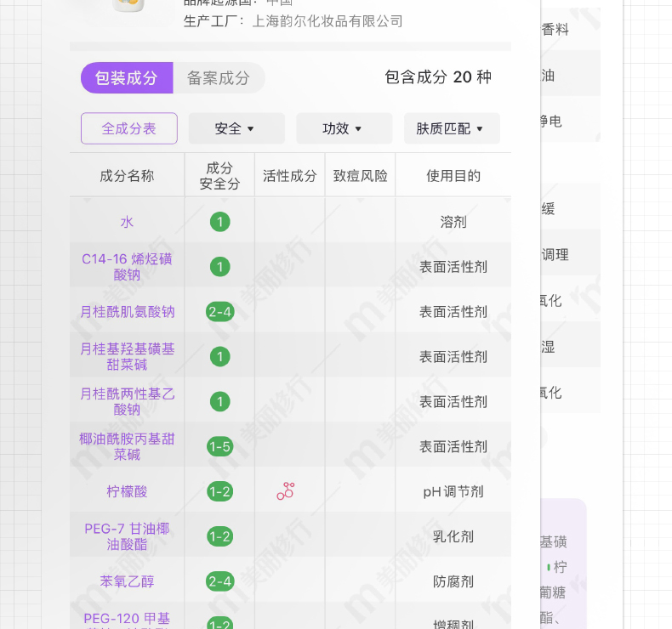Open the 月桂酰两性基乙酸钠 ingredient link
This screenshot has height=629, width=672.
coord(128,401)
